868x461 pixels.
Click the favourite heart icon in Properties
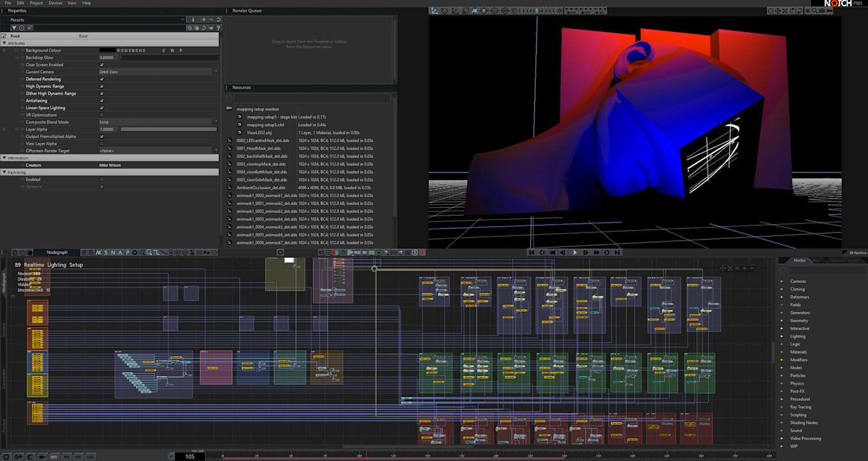coord(211,28)
